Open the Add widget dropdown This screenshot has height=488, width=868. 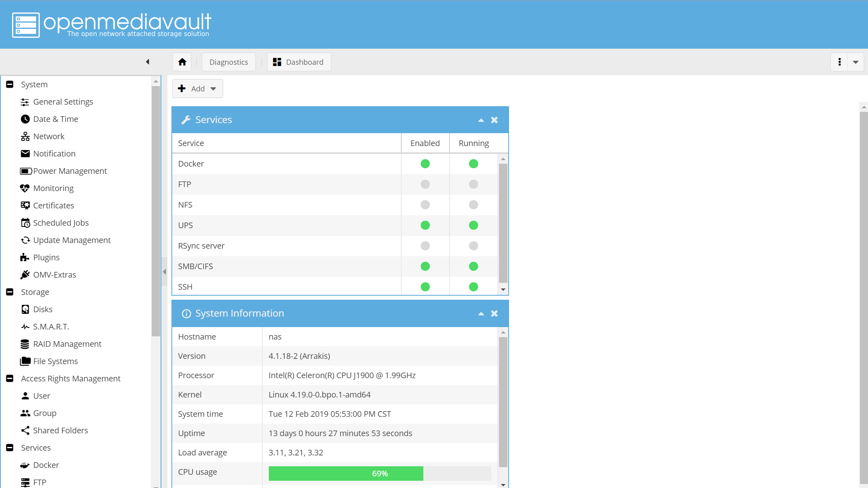click(x=198, y=89)
